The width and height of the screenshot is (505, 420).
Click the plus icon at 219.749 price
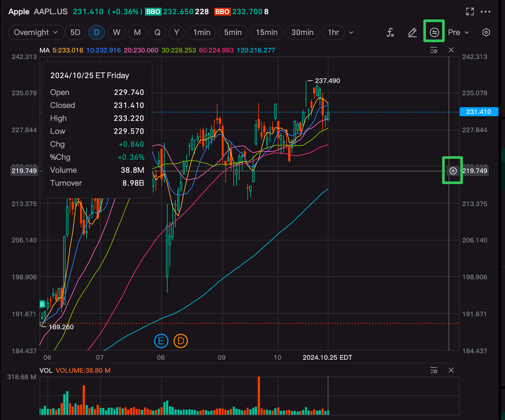[x=453, y=171]
